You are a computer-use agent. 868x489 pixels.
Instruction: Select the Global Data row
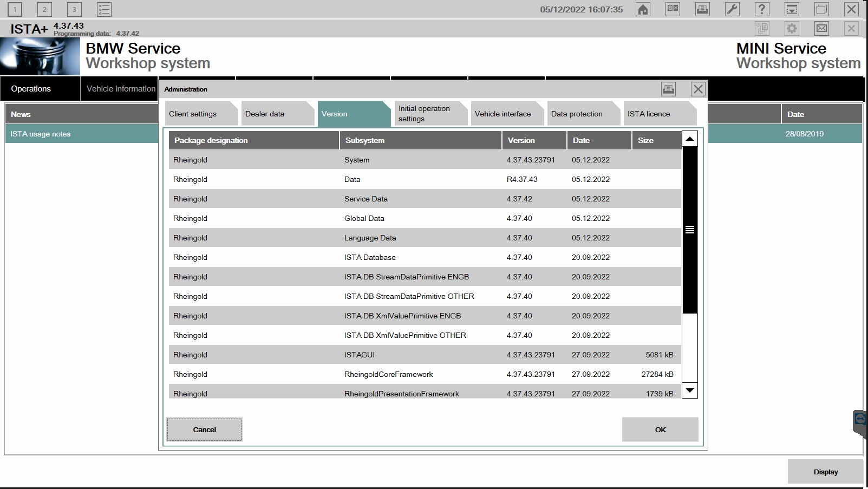pyautogui.click(x=425, y=218)
